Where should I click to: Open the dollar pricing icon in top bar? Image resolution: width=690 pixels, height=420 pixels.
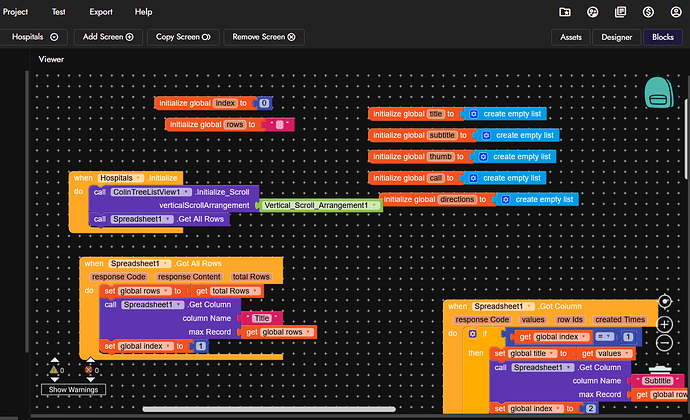pyautogui.click(x=648, y=12)
